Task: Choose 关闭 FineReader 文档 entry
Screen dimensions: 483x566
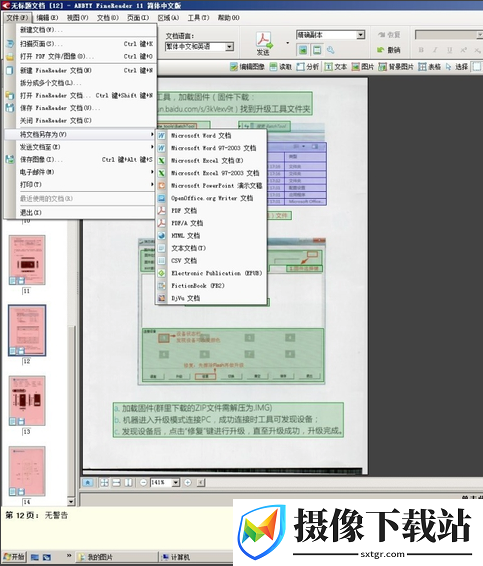Action: click(80, 121)
